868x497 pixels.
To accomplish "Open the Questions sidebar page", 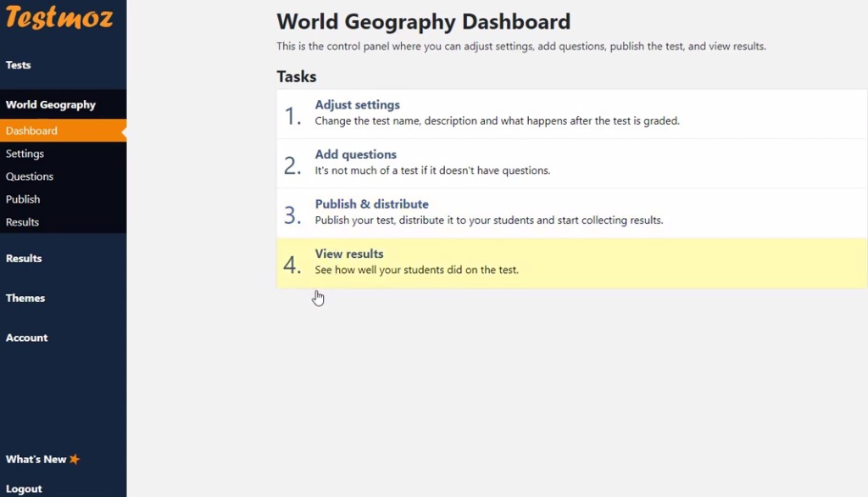I will coord(30,176).
